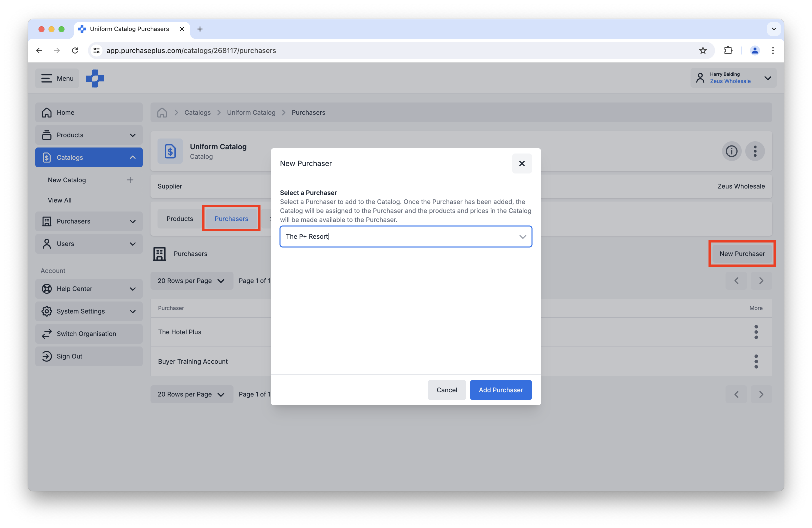This screenshot has height=528, width=812.
Task: Go to Home in the sidebar
Action: [89, 112]
